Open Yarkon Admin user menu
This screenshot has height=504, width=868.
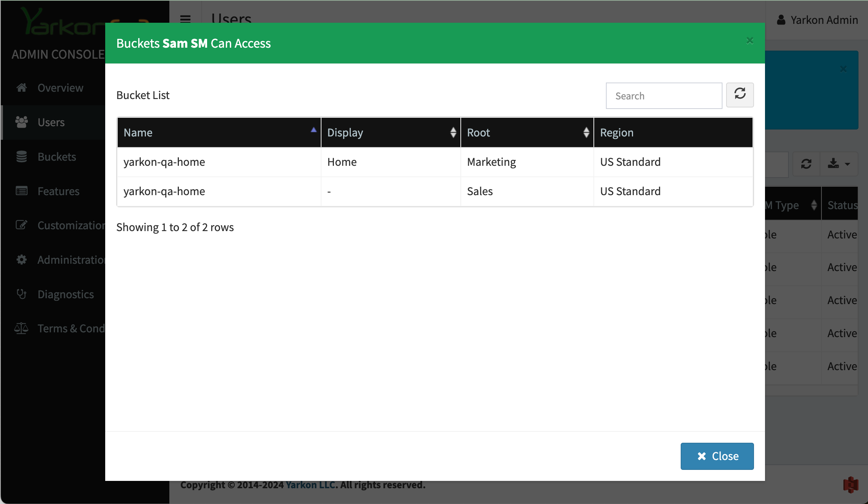[x=817, y=20]
